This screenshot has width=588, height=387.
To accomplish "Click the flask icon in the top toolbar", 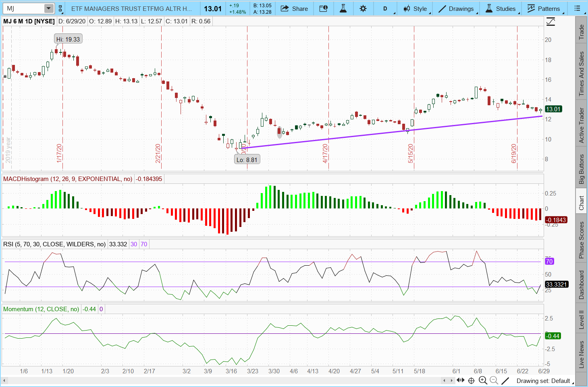I will pos(343,8).
